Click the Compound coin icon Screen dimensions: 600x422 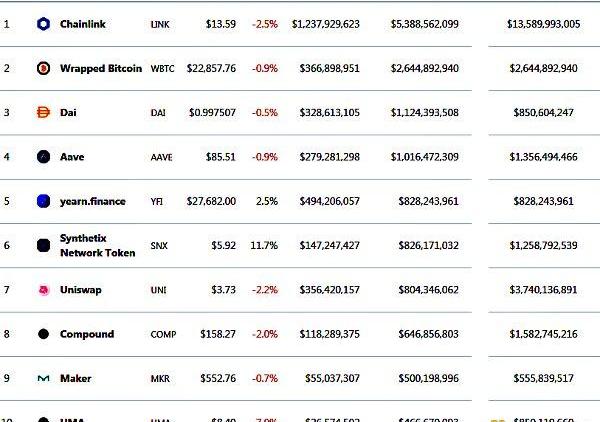pyautogui.click(x=43, y=334)
